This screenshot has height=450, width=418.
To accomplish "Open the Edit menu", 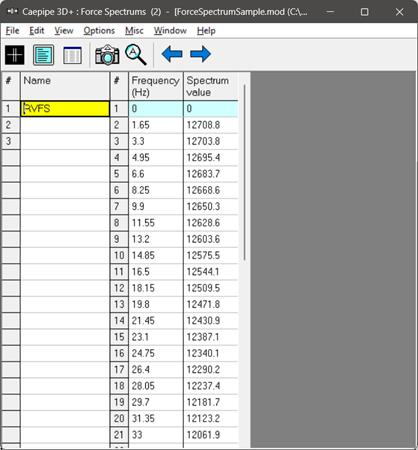I will pos(37,31).
